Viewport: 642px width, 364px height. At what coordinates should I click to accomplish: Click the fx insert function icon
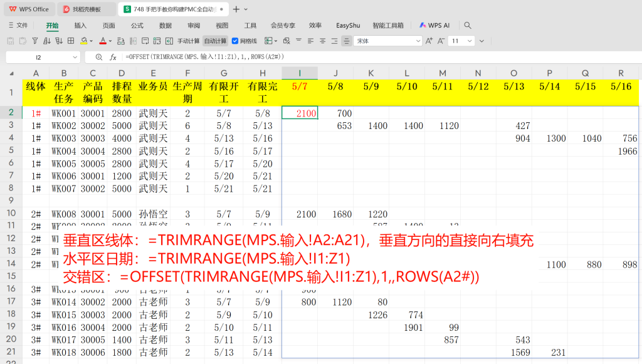pyautogui.click(x=113, y=57)
